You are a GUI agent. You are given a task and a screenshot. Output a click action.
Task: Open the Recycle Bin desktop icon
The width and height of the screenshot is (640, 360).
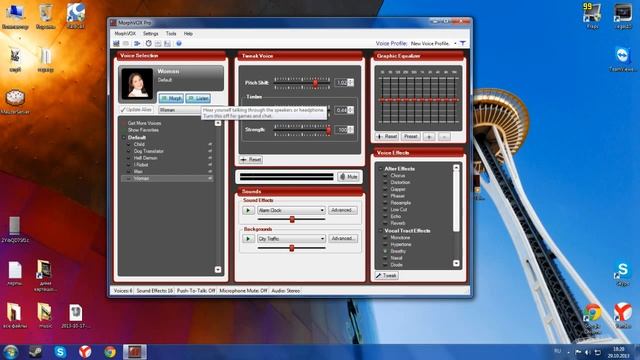click(46, 16)
